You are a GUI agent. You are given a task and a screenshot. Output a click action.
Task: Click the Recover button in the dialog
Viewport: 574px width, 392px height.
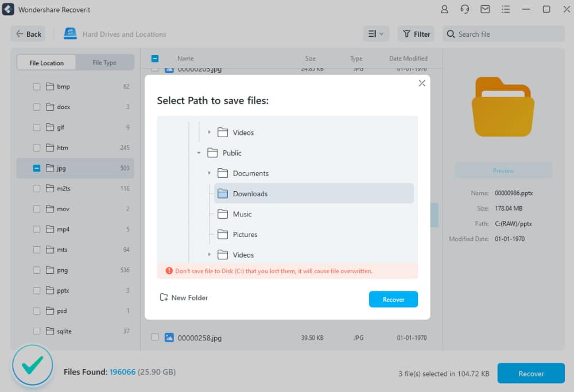[393, 300]
